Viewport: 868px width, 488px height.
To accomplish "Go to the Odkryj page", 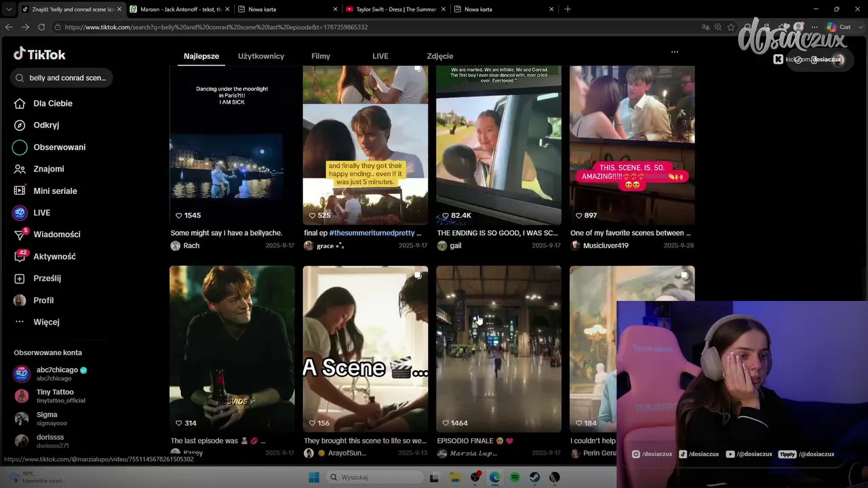I will pos(46,125).
